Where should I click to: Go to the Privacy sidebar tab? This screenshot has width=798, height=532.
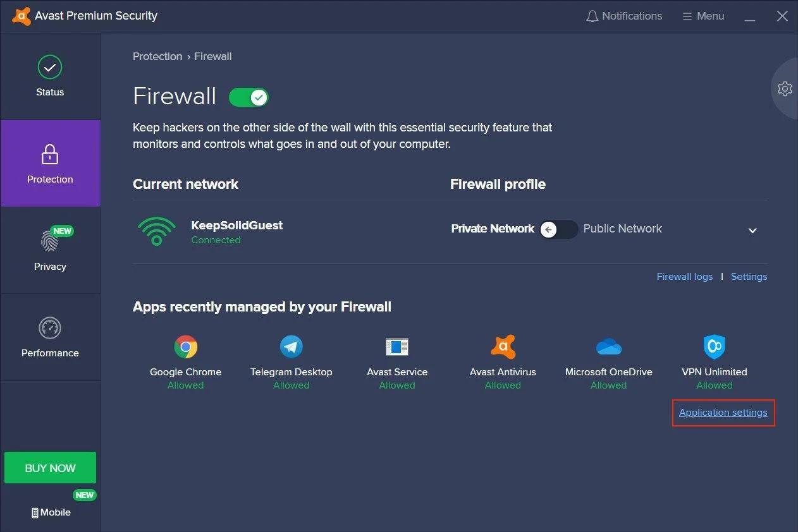50,250
